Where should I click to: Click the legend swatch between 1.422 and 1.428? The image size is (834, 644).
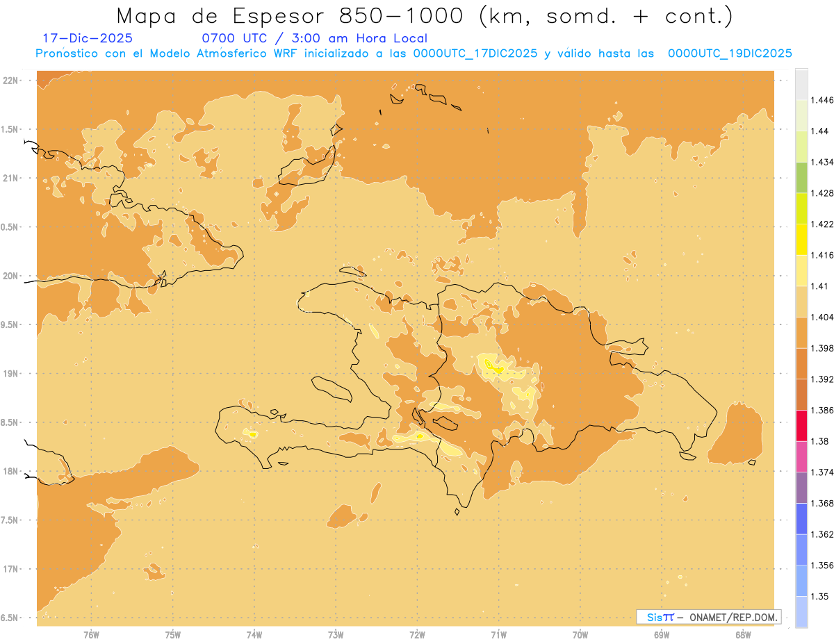tap(801, 208)
